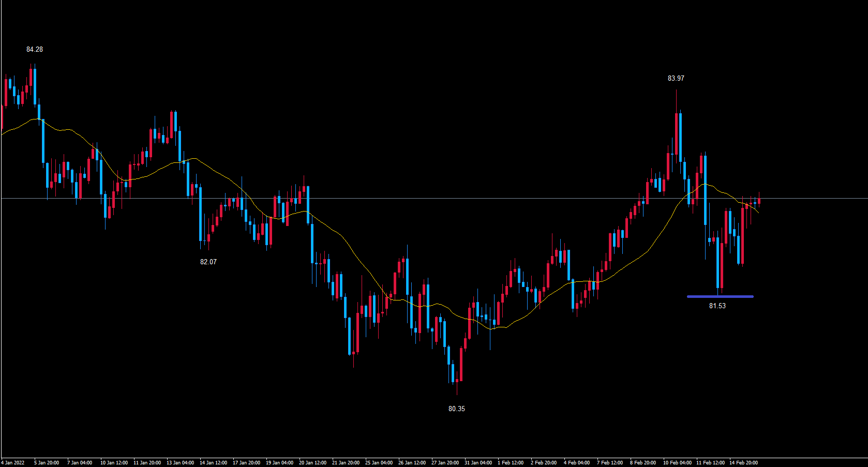
Task: Click the 8 Feb 20:00 time axis label
Action: pyautogui.click(x=643, y=463)
